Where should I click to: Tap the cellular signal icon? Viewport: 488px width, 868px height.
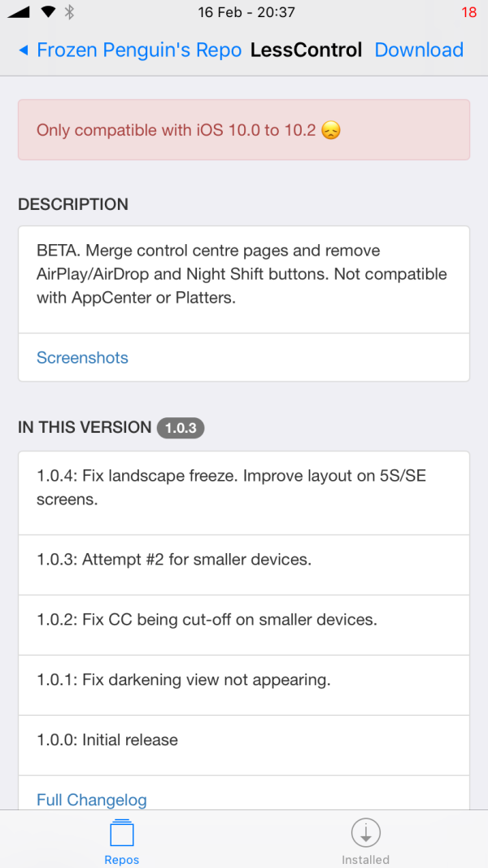point(19,12)
